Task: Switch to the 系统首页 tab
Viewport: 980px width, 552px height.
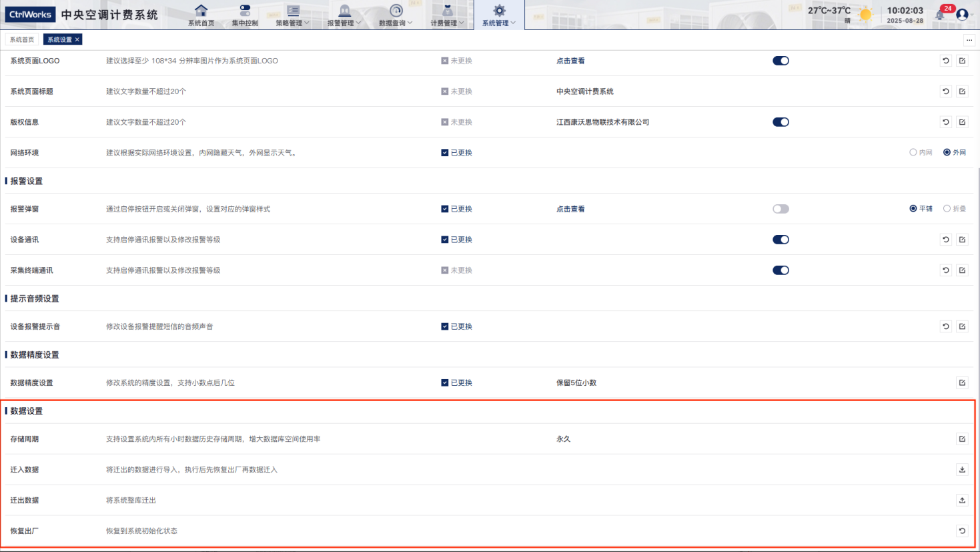Action: [22, 40]
